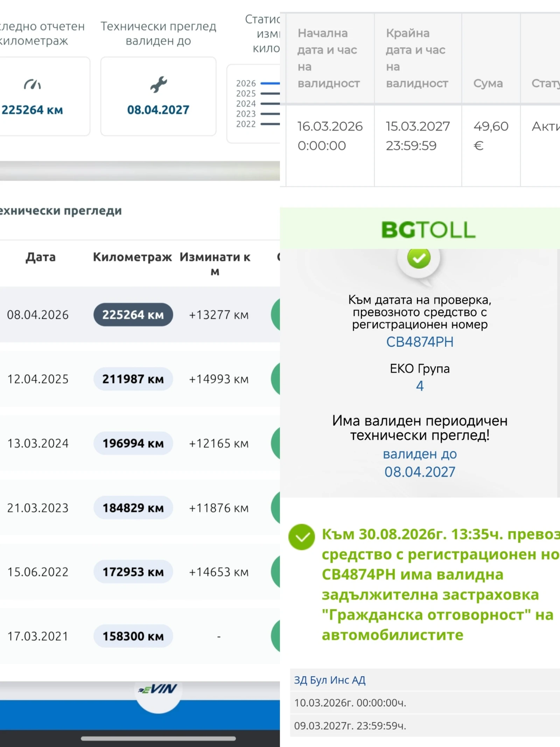Select the 13.03.2024 inspection row

(x=140, y=443)
